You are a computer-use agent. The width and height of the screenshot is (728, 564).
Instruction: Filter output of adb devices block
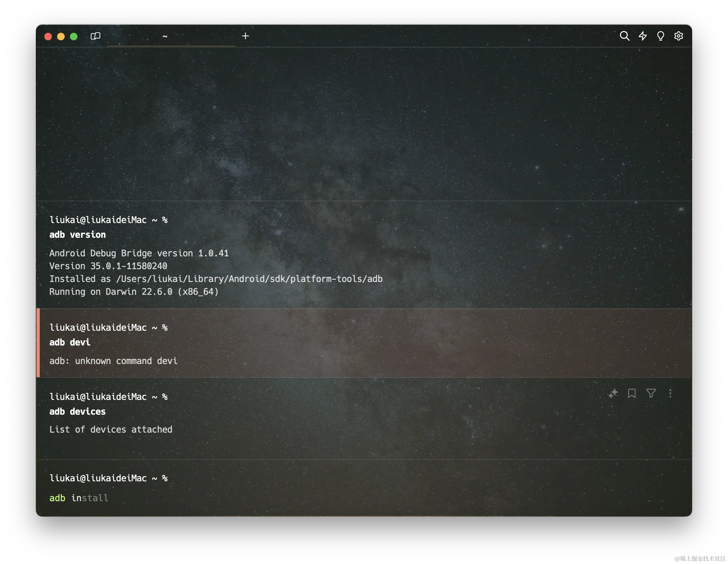point(651,394)
